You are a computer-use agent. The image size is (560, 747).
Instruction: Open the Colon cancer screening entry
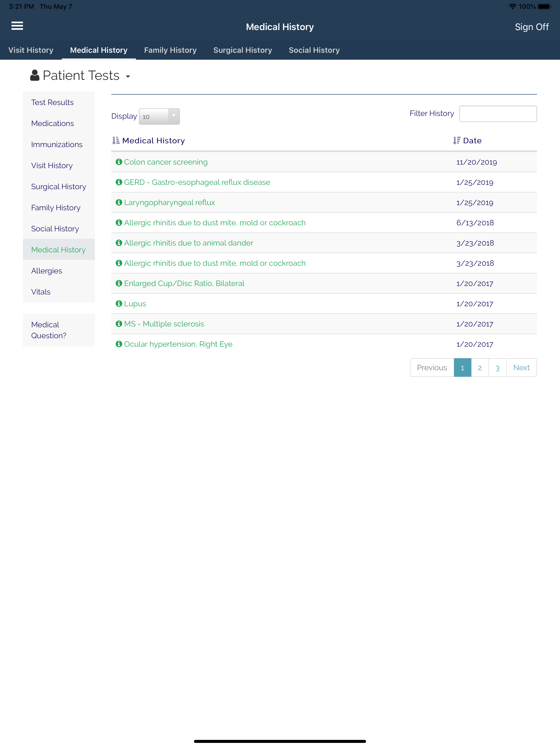point(166,162)
